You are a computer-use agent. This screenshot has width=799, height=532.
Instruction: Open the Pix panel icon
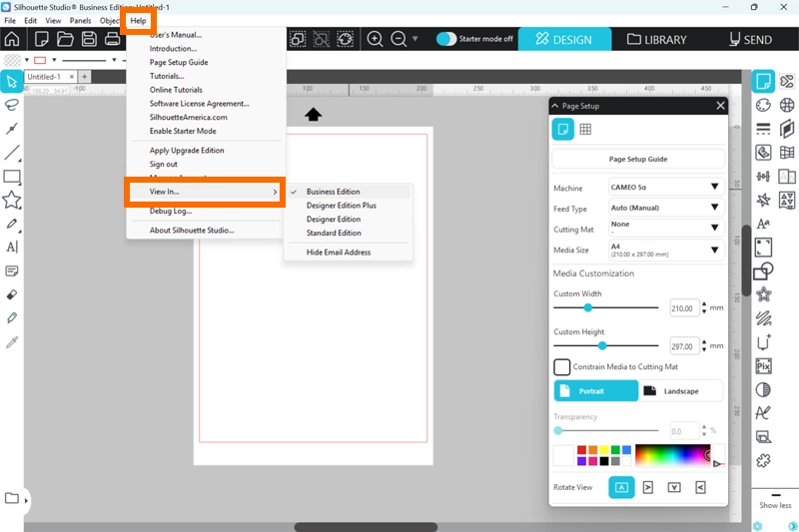(x=763, y=366)
